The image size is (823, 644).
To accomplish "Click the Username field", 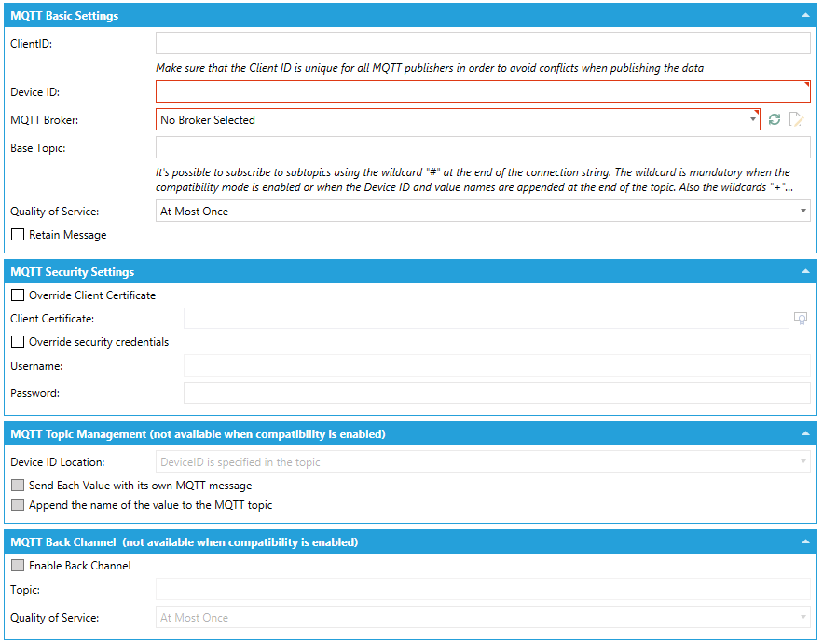I will (496, 366).
